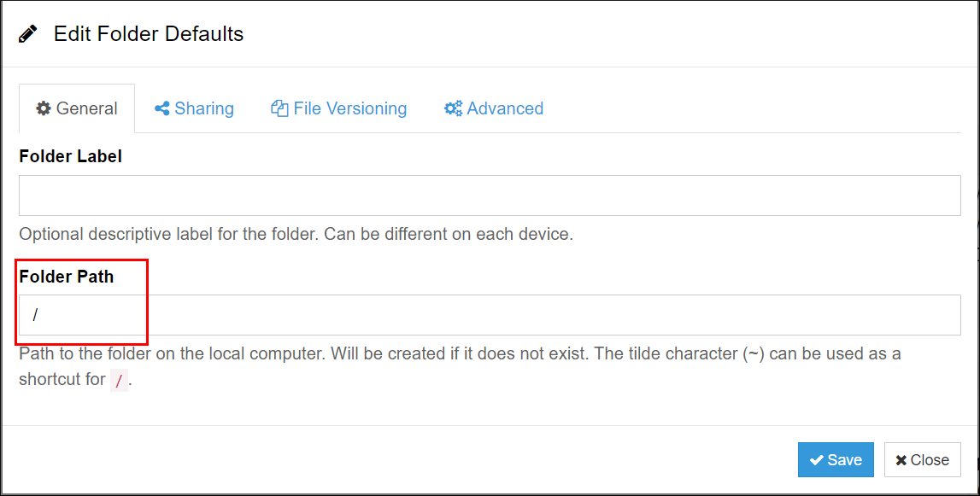Click the share icon on the Sharing tab
Screen dimensions: 980x496
[161, 108]
